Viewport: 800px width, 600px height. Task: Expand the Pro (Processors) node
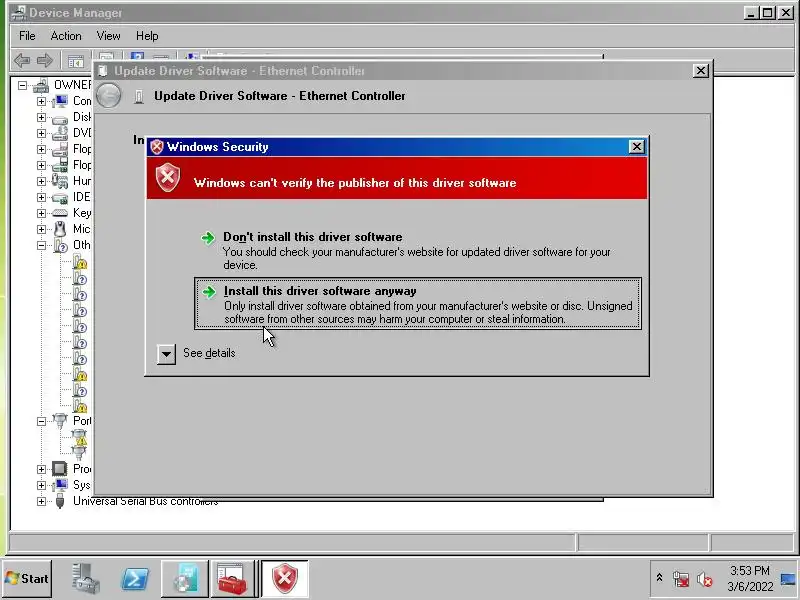(41, 469)
